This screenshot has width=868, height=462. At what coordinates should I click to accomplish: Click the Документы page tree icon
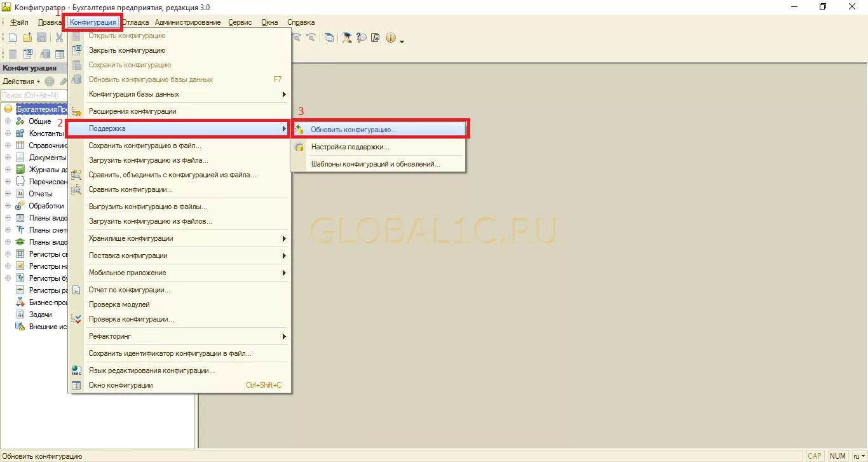[20, 158]
